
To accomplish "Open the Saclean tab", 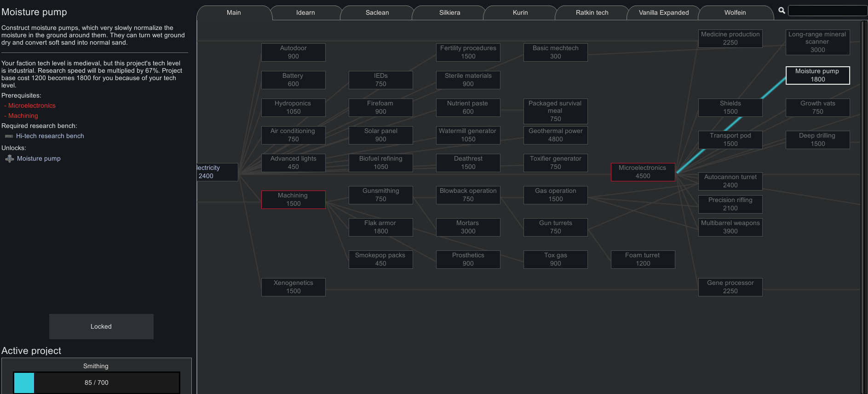I will [377, 13].
